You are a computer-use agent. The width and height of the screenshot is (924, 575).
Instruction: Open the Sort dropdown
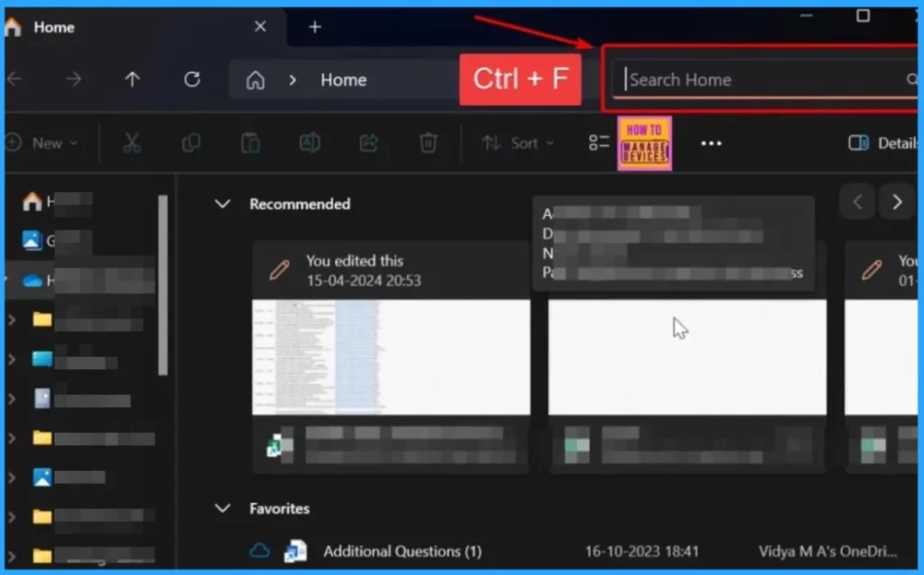(x=518, y=144)
